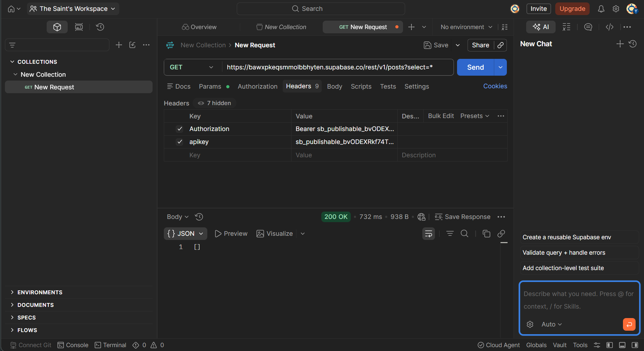Click the import icon beside collections plus
The image size is (644, 351).
coord(132,45)
